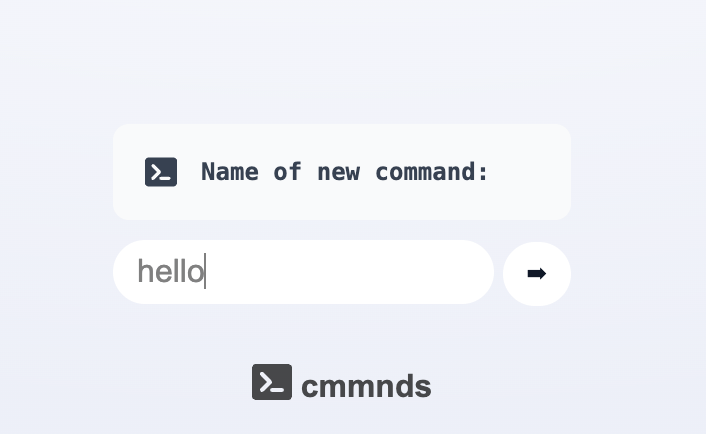Viewport: 706px width, 434px height.
Task: Click empty space right of "hello" in input
Action: click(x=350, y=272)
